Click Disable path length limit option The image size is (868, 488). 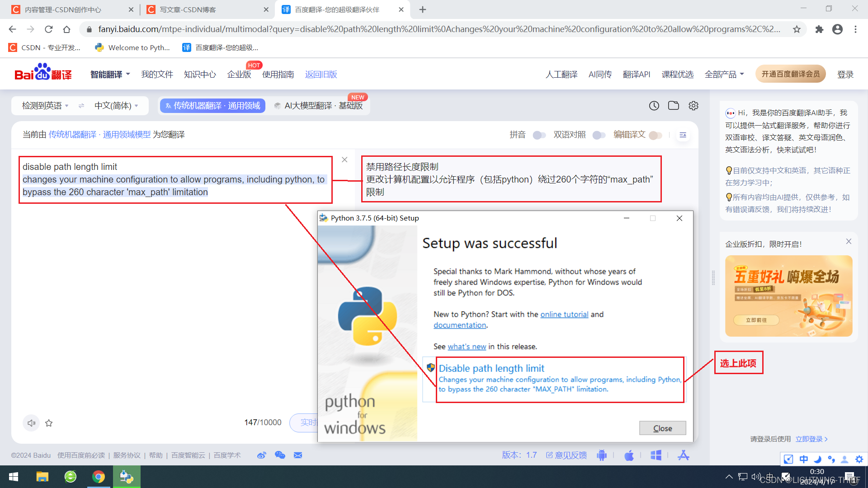pyautogui.click(x=554, y=379)
